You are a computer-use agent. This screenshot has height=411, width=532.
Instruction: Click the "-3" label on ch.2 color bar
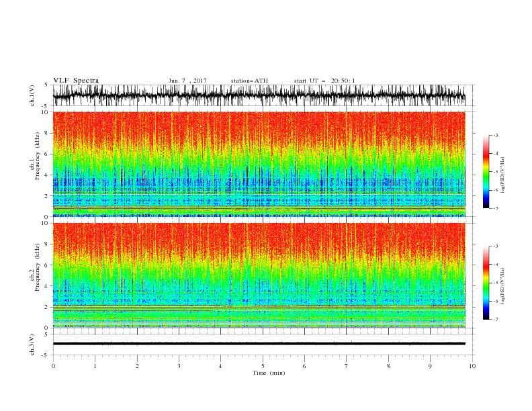point(496,246)
